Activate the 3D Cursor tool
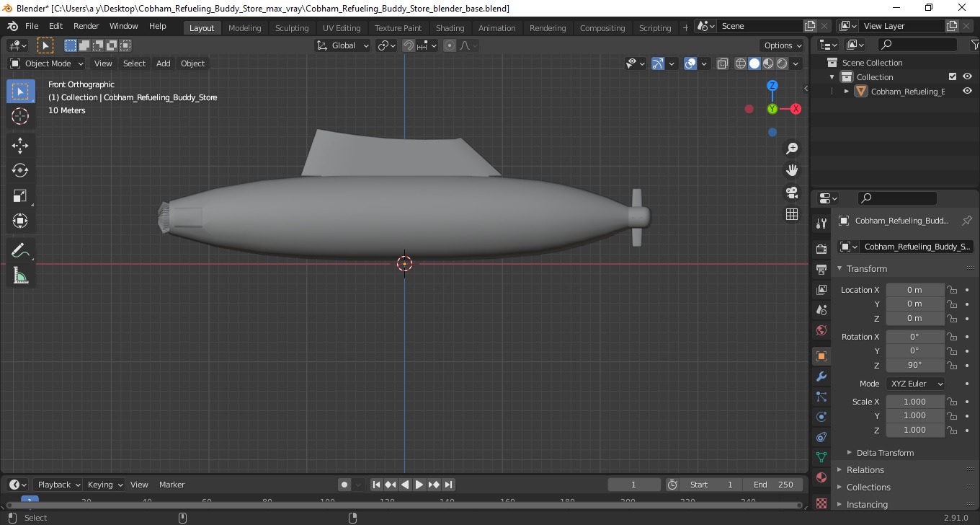Viewport: 980px width, 525px height. pos(20,116)
